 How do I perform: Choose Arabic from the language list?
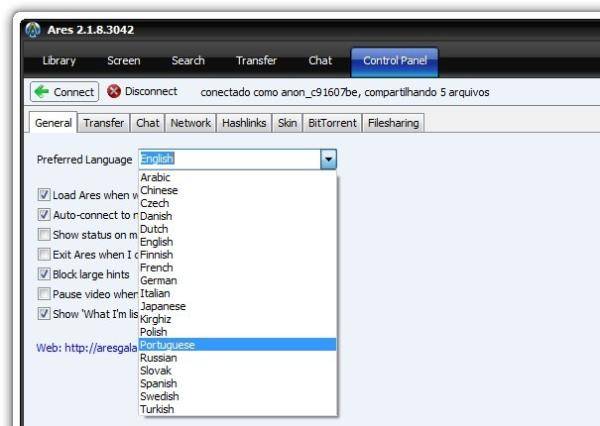(238, 177)
